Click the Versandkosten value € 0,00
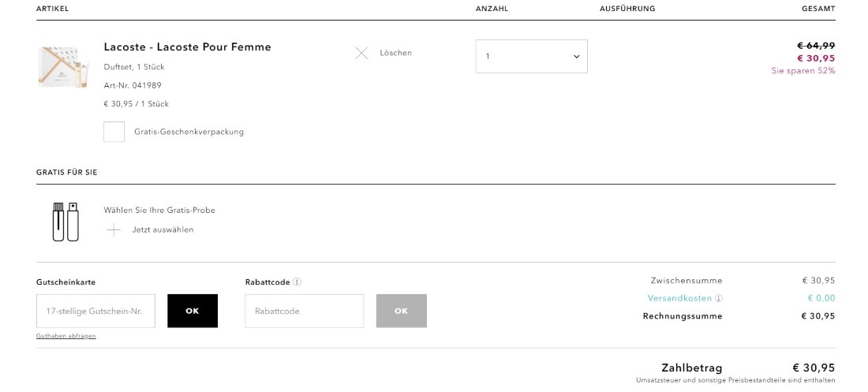Image resolution: width=868 pixels, height=392 pixels. (x=821, y=298)
